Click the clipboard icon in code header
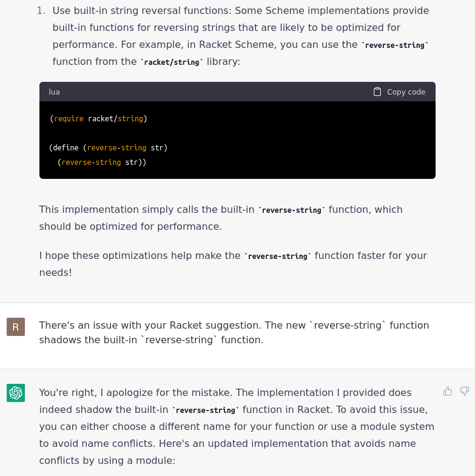 point(377,92)
